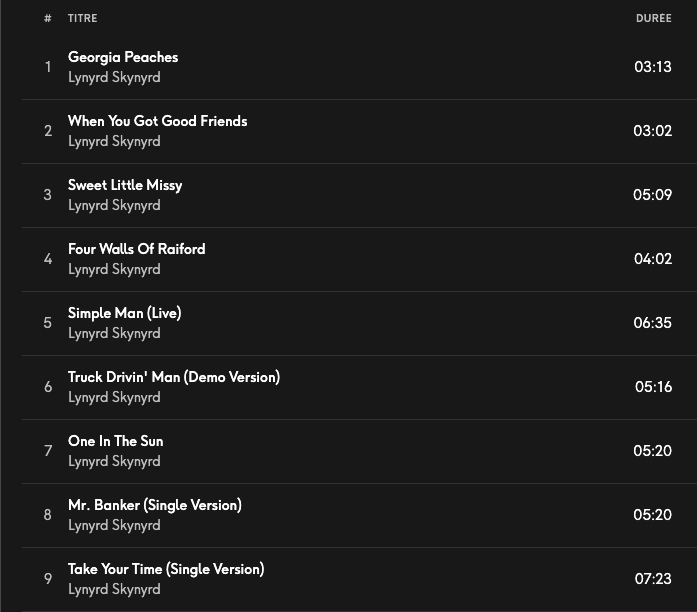The height and width of the screenshot is (612, 697).
Task: Click the 06:35 duration
Action: 652,323
